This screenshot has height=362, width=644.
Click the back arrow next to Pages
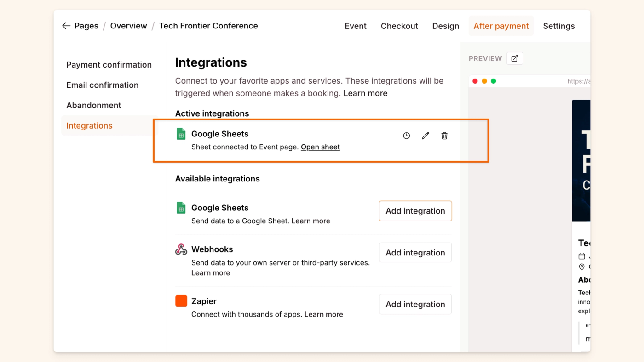66,26
